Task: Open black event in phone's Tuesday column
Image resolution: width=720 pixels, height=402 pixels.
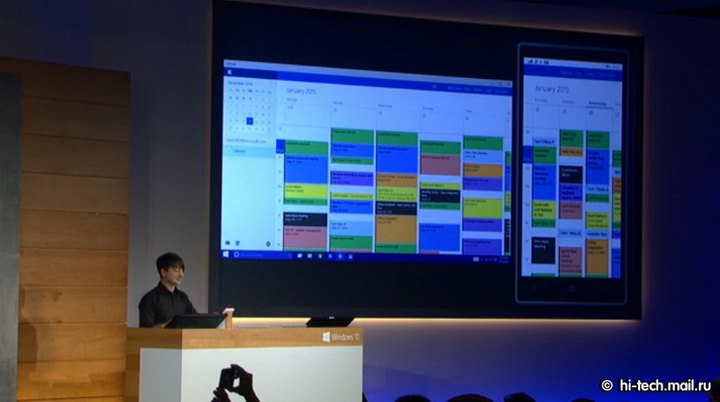Action: click(571, 175)
